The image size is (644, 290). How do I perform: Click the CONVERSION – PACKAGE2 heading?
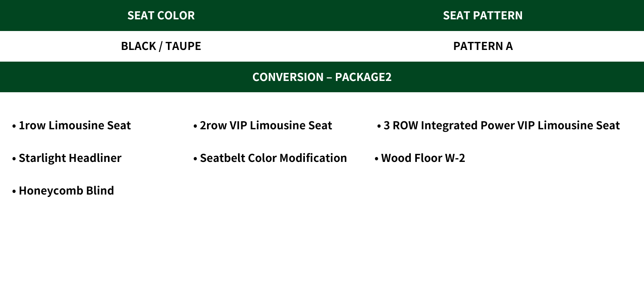click(x=322, y=77)
